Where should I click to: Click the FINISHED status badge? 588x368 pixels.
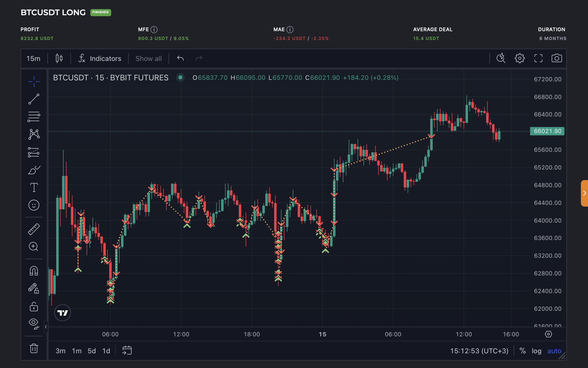pyautogui.click(x=101, y=12)
